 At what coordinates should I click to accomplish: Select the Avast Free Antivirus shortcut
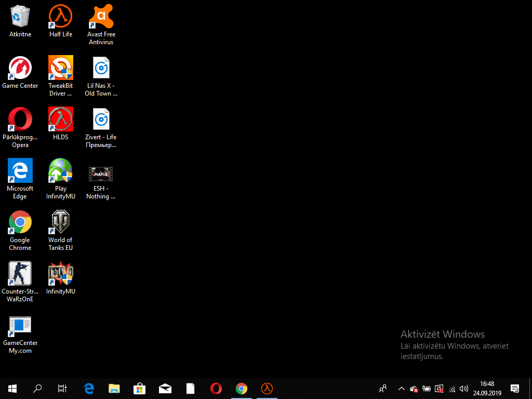tap(101, 25)
